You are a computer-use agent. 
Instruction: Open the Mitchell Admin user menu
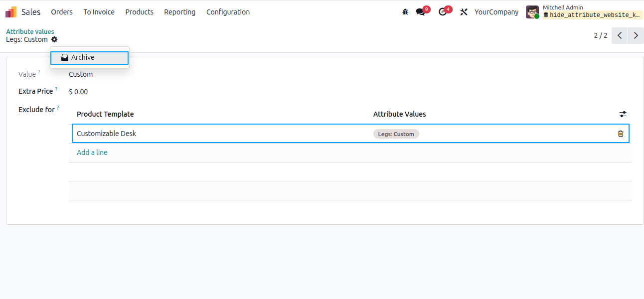(x=584, y=12)
